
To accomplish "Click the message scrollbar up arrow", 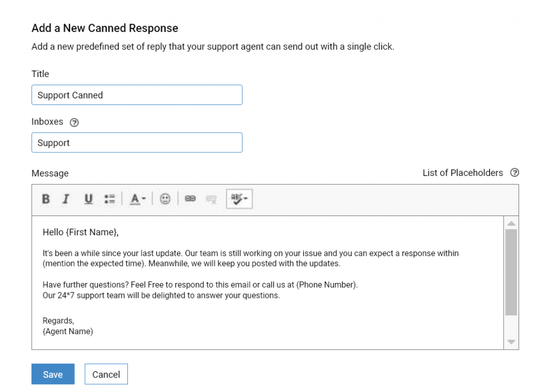I will (511, 223).
